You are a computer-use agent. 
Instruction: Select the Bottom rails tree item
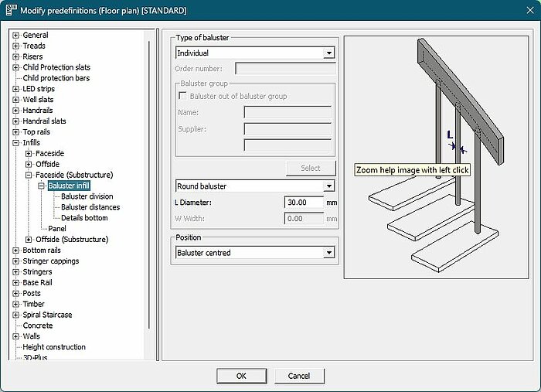point(42,251)
